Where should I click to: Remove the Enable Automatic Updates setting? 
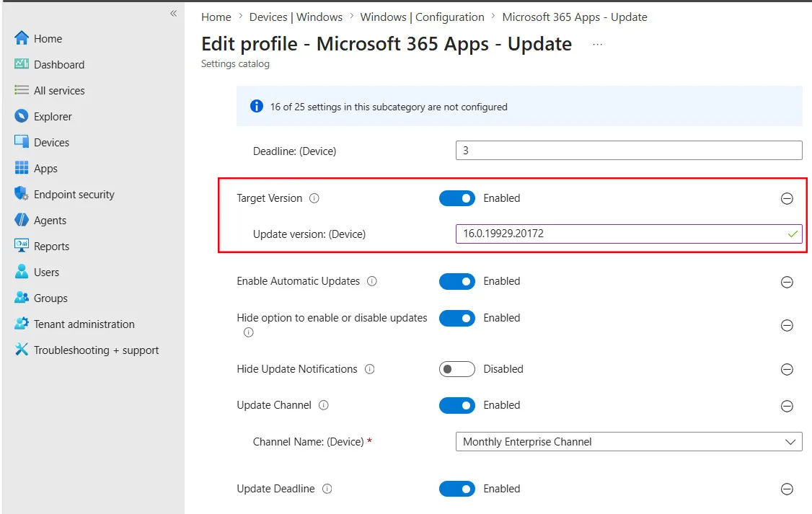point(787,282)
